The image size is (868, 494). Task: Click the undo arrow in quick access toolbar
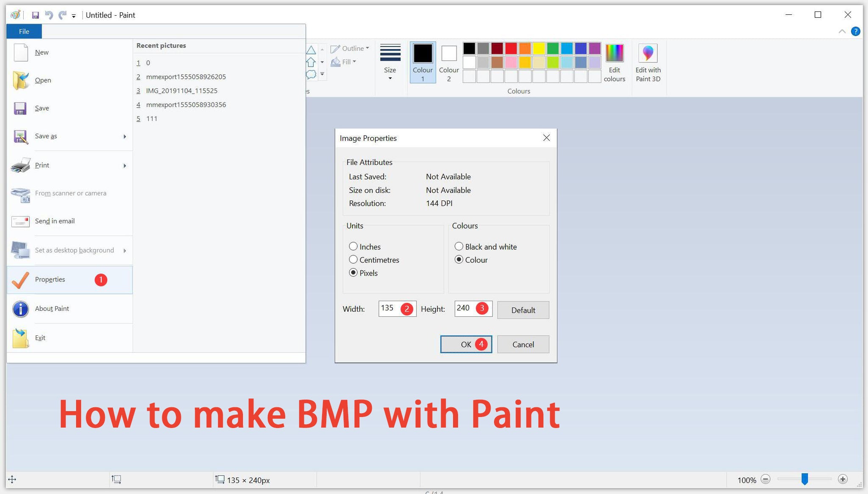pyautogui.click(x=49, y=15)
